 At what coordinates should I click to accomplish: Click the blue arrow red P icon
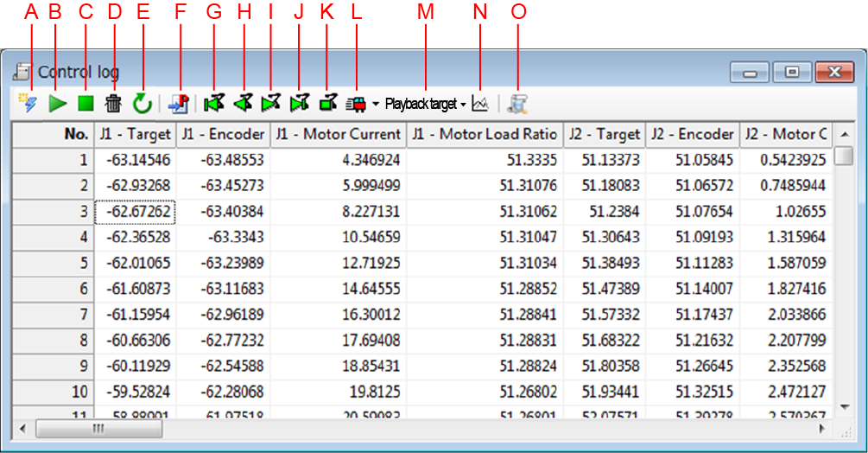pyautogui.click(x=180, y=104)
